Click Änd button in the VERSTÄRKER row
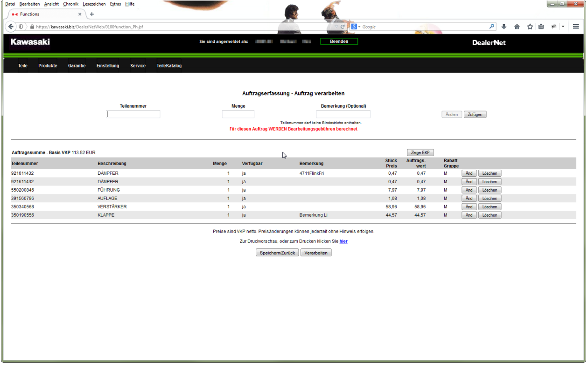The image size is (588, 365). click(469, 207)
